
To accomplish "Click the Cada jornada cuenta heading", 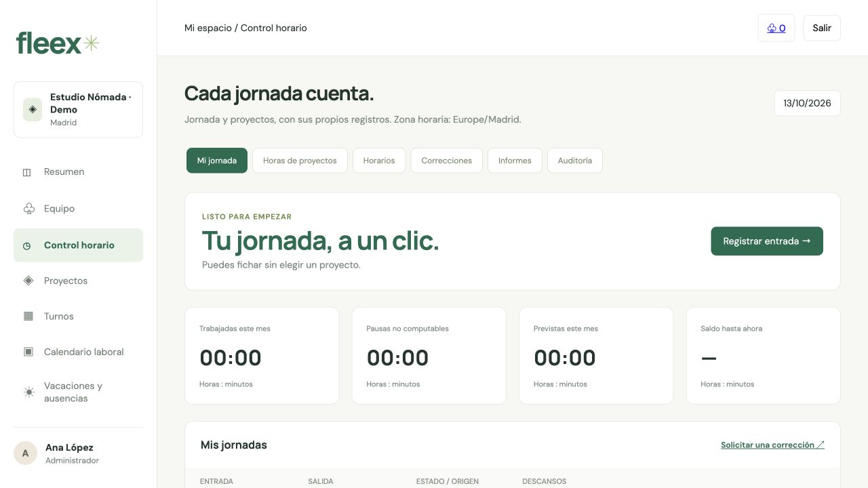I will click(x=279, y=94).
